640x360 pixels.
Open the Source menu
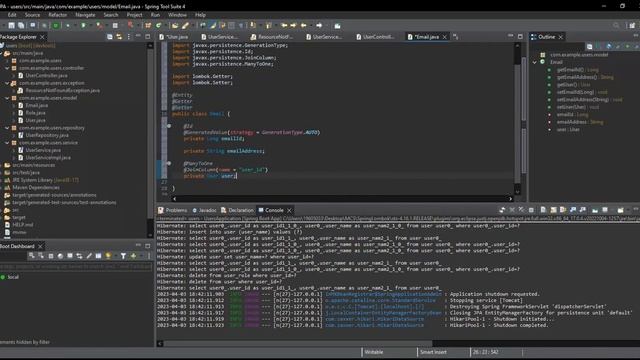pyautogui.click(x=32, y=15)
